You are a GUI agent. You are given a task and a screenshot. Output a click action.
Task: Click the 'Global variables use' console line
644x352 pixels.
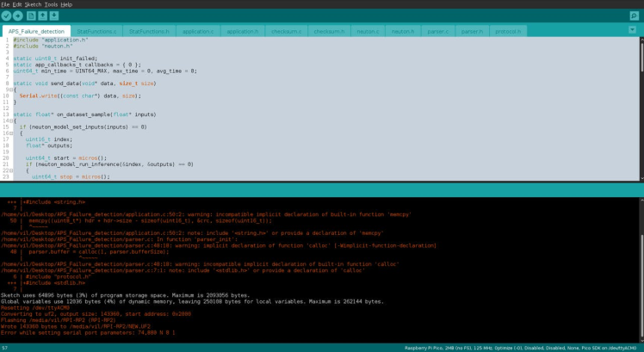click(192, 301)
